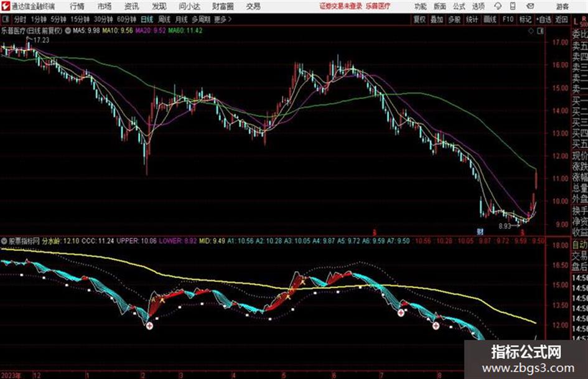Open the MA indicator settings dropdown
The image size is (588, 379).
coord(68,30)
